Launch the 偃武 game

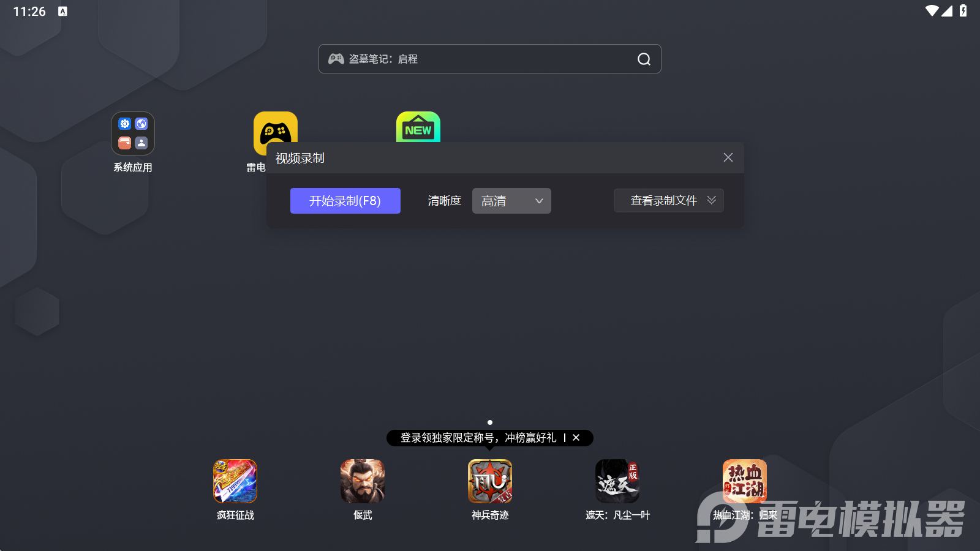(x=362, y=481)
